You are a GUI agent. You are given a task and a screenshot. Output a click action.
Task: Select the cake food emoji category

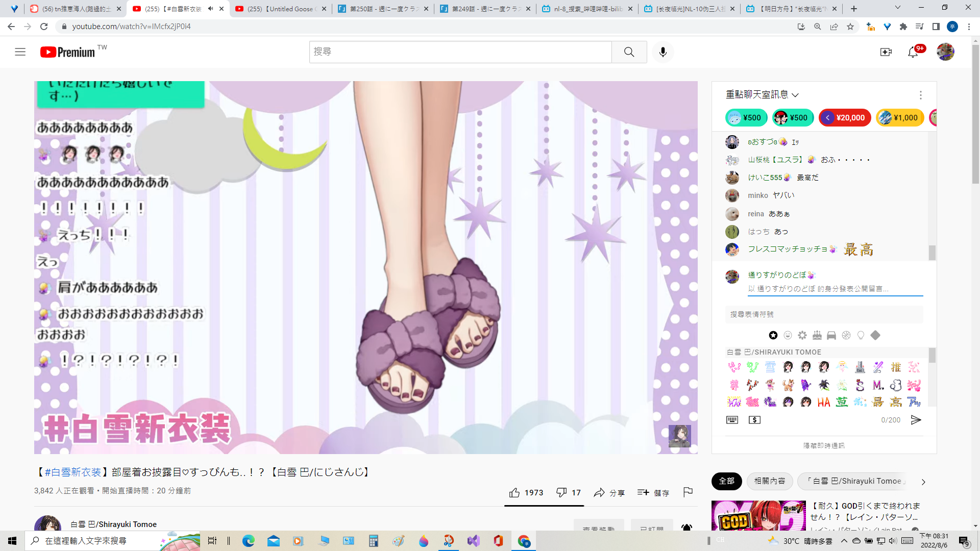point(817,335)
